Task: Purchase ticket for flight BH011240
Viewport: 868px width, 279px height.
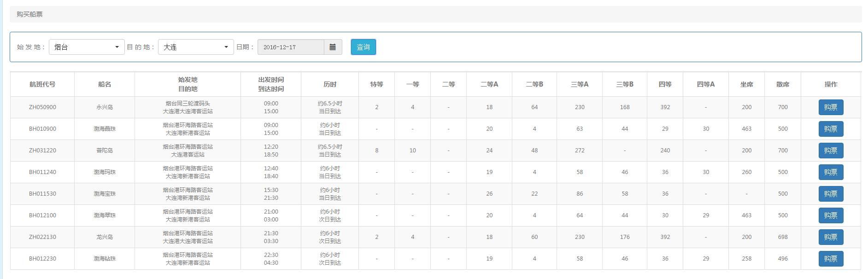Action: [830, 172]
